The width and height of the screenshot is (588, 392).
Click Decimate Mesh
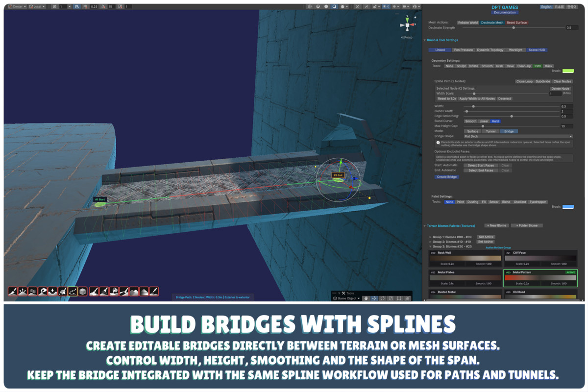[492, 23]
